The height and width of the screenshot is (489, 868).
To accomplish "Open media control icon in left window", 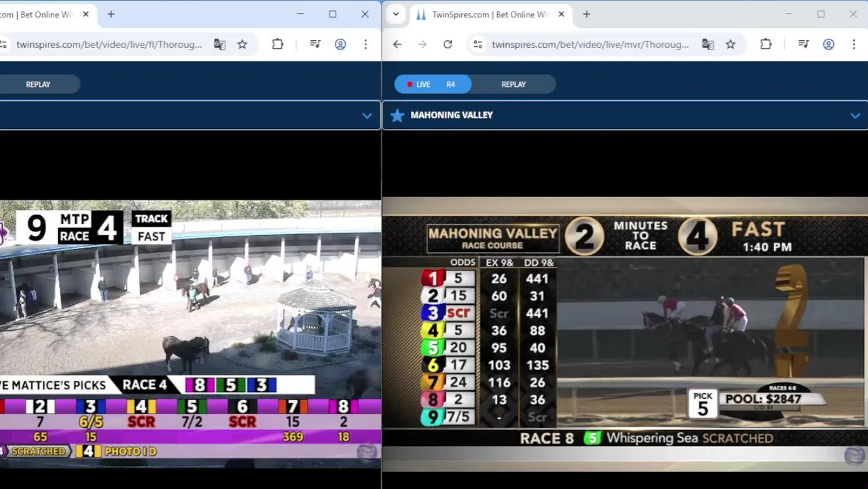I will coord(315,44).
